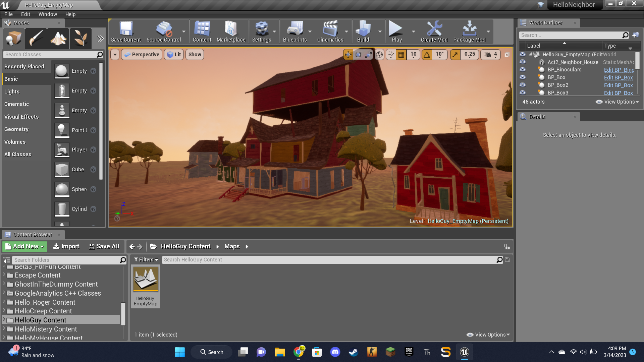Screen dimensions: 644x362
Task: Open viewport options dropdown arrow
Action: tap(115, 55)
